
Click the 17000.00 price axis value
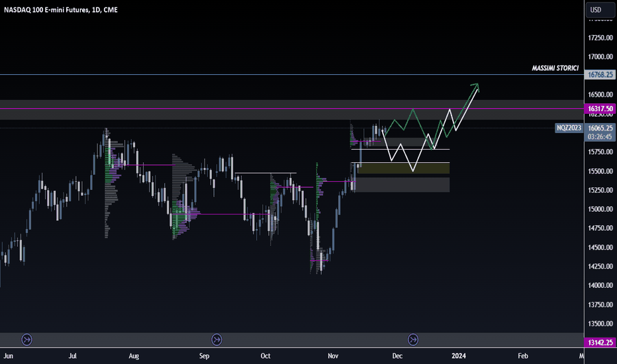(x=600, y=57)
